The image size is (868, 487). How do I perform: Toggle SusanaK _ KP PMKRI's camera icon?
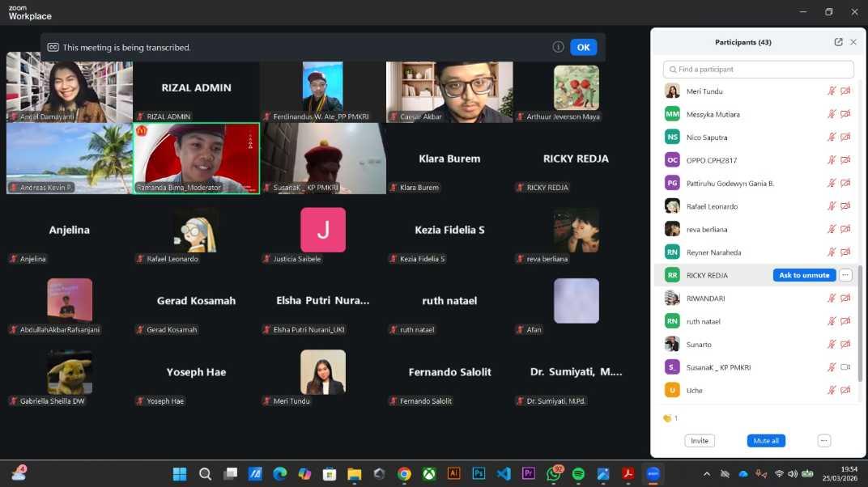pyautogui.click(x=845, y=367)
